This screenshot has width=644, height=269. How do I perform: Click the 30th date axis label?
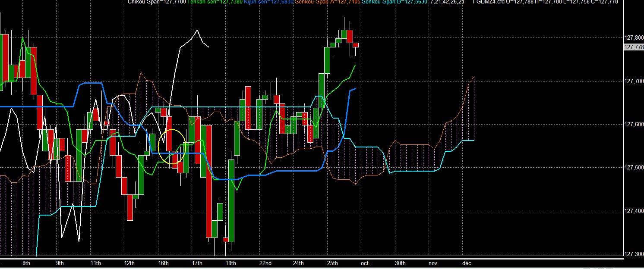pyautogui.click(x=400, y=263)
